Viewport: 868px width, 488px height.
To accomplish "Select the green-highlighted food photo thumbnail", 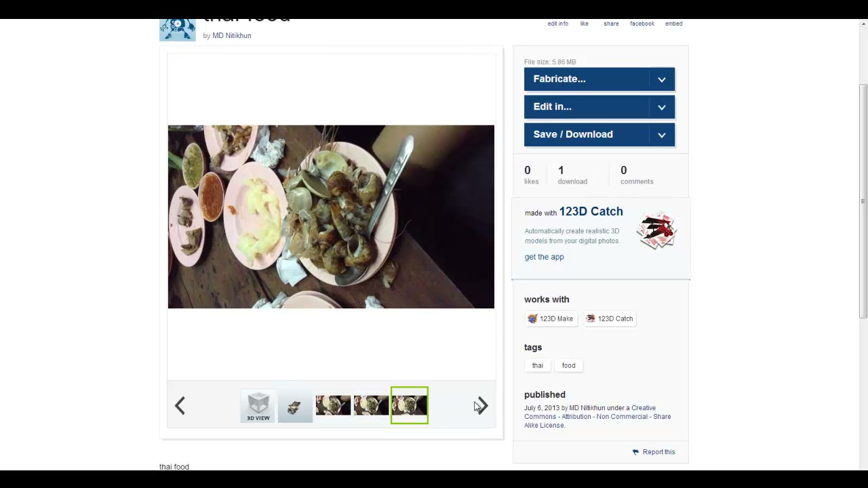I will click(410, 405).
